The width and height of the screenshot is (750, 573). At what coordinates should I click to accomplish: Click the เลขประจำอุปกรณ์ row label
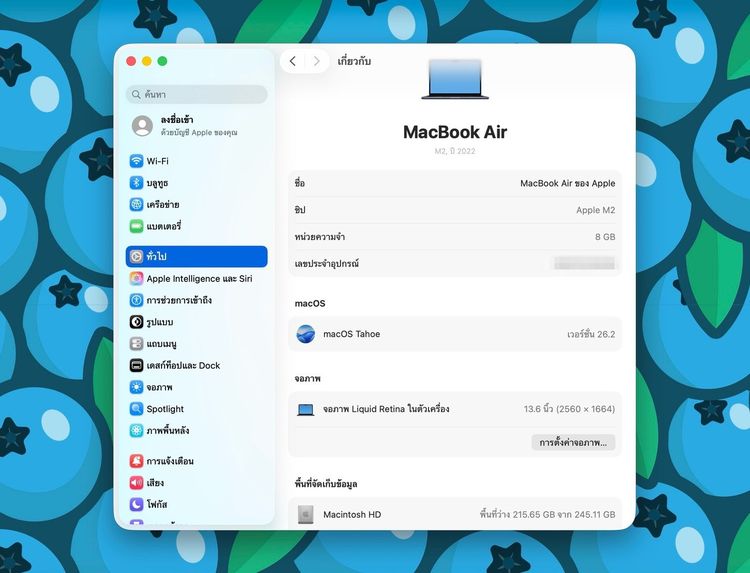pos(327,264)
